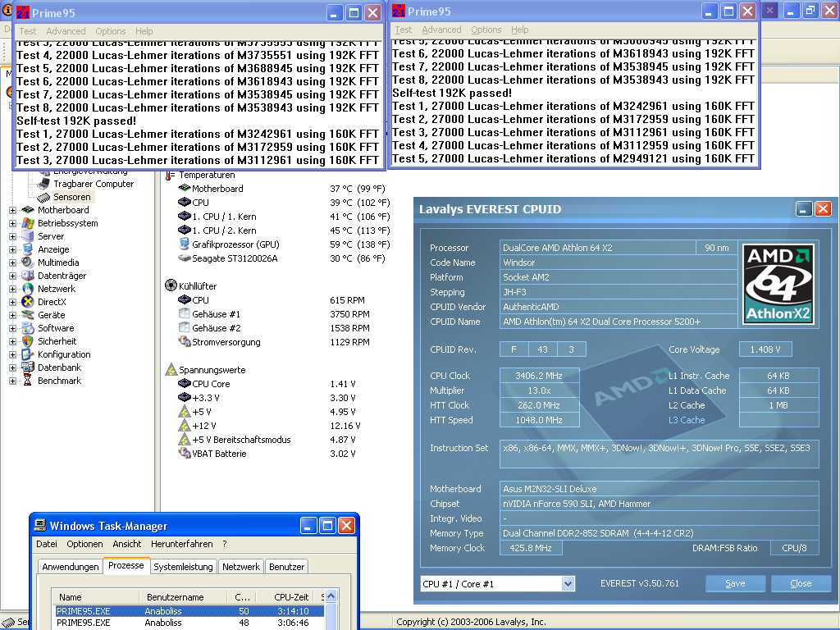Click the Benchmark hourglass icon
This screenshot has width=840, height=630.
27,381
